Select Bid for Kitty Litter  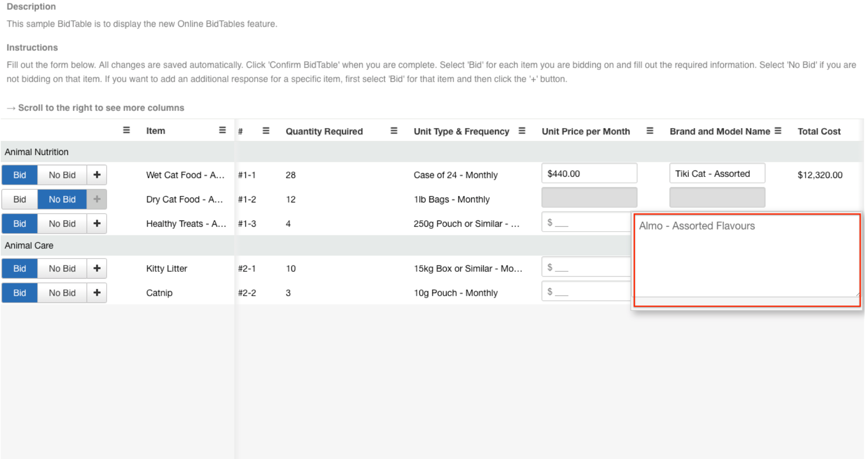click(20, 268)
